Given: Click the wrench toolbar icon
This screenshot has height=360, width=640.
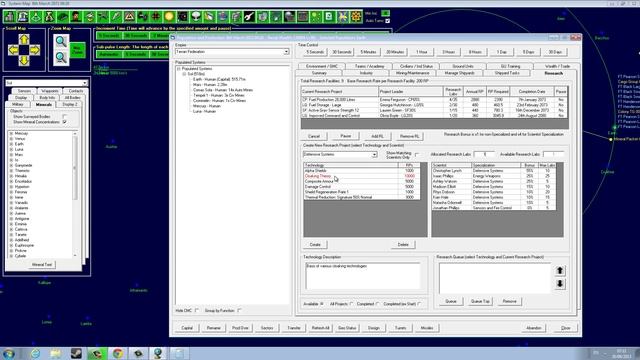Looking at the screenshot, I should click(x=249, y=17).
